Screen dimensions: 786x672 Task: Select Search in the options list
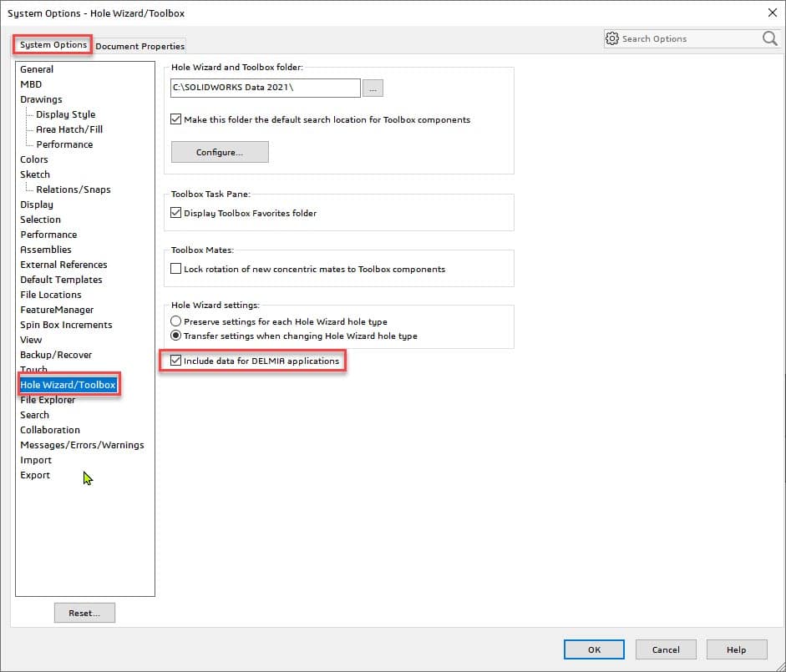click(34, 415)
